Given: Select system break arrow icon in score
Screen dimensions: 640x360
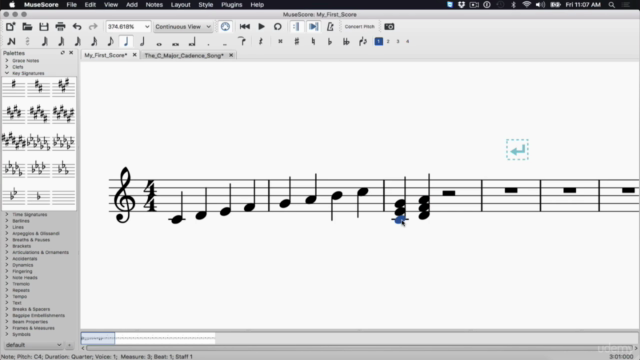Looking at the screenshot, I should (x=518, y=150).
